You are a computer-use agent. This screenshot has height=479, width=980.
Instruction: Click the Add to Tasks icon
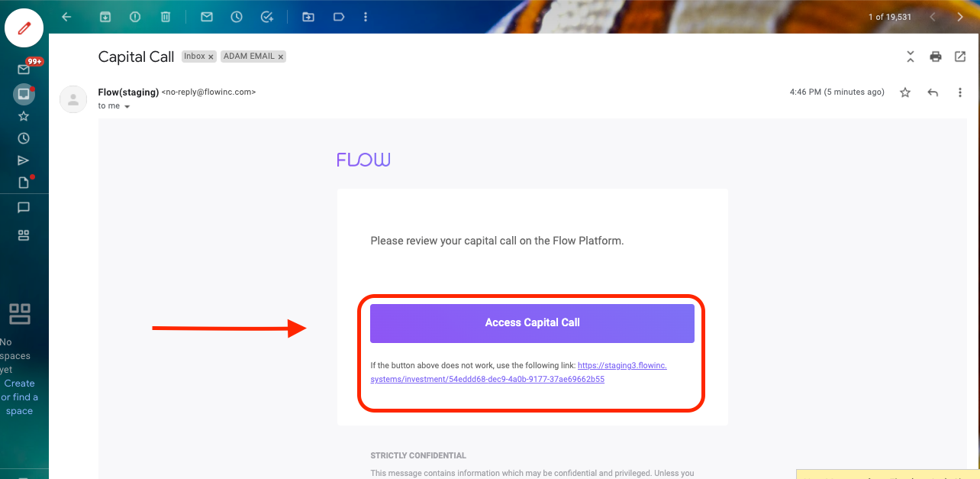tap(267, 17)
